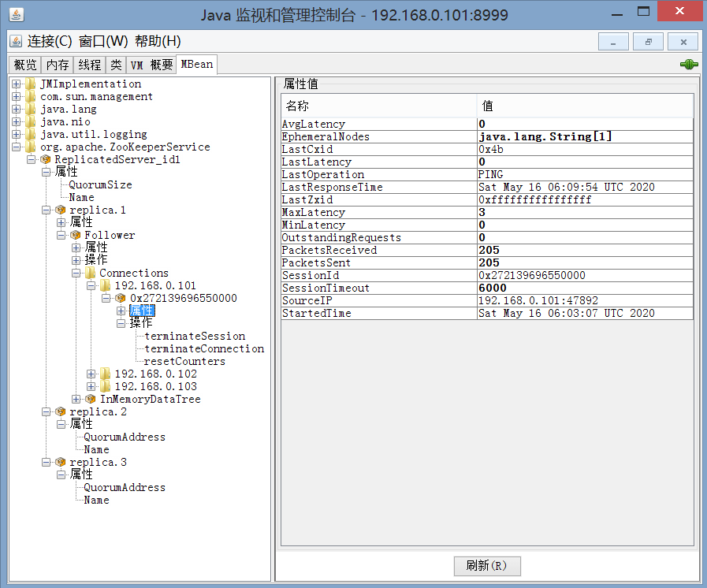Image resolution: width=707 pixels, height=588 pixels.
Task: Open the 帮助(H) menu
Action: pos(158,42)
